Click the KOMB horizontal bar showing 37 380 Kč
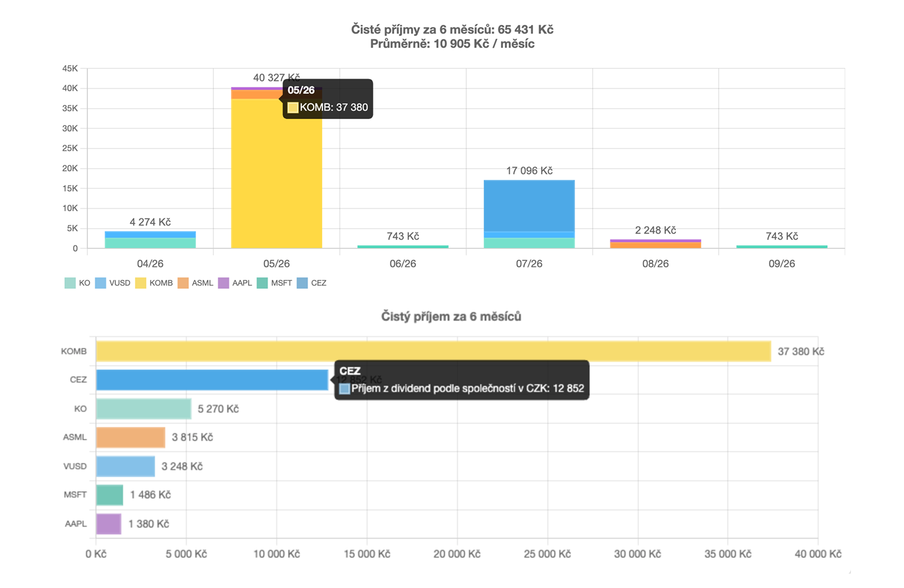 [x=433, y=351]
